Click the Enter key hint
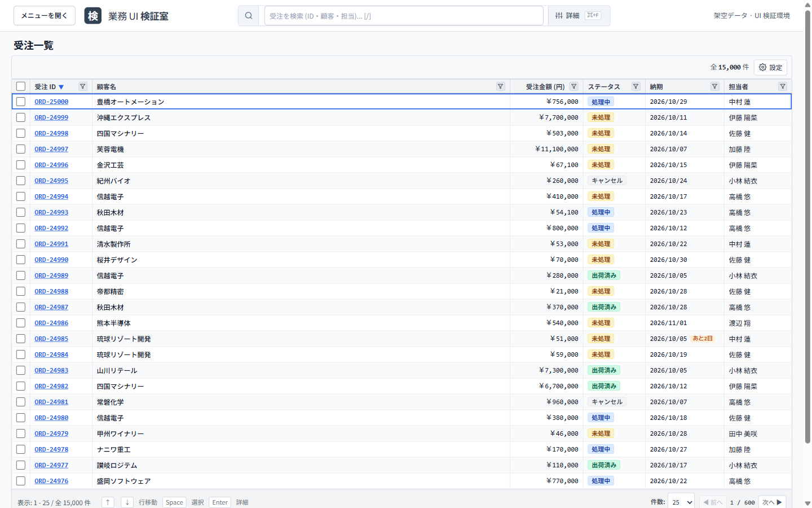Screen dimensions: 812x508 pos(220,502)
